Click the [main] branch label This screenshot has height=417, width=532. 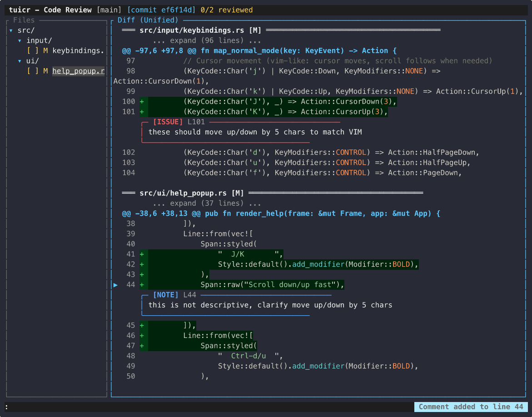point(109,10)
